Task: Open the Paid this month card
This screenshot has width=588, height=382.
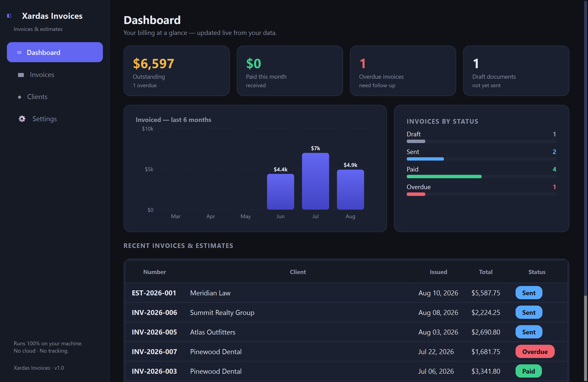Action: pyautogui.click(x=290, y=71)
